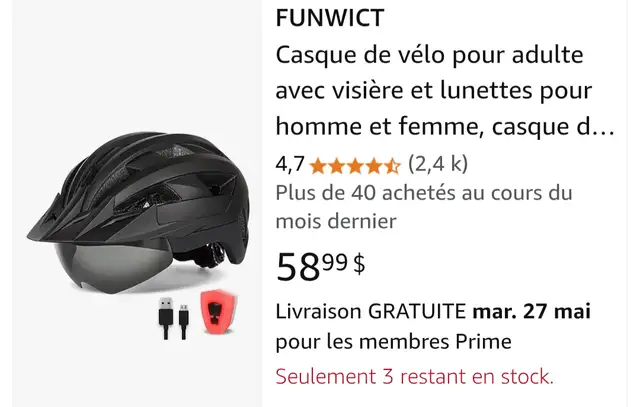
Task: Open the Casque de vélo product title
Action: click(445, 91)
